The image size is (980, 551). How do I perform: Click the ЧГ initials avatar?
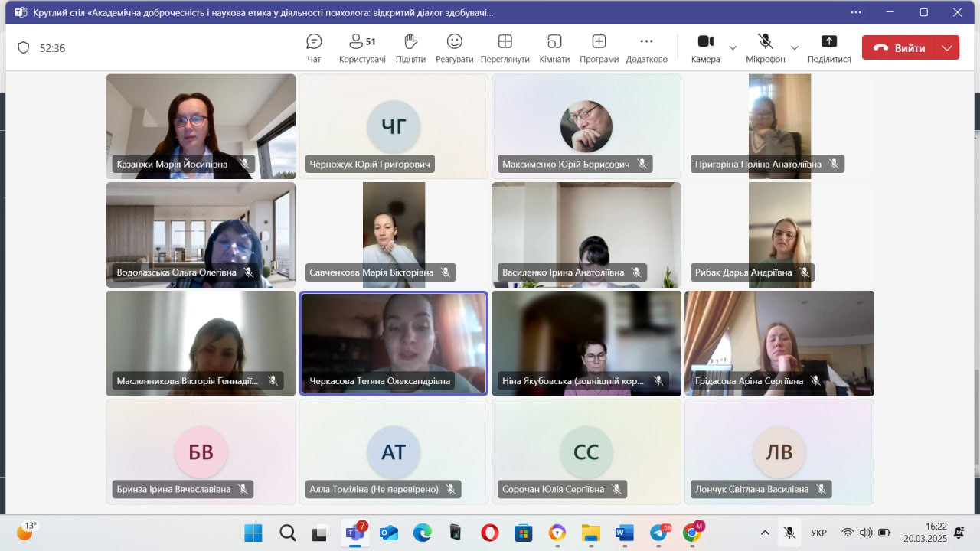pyautogui.click(x=394, y=126)
